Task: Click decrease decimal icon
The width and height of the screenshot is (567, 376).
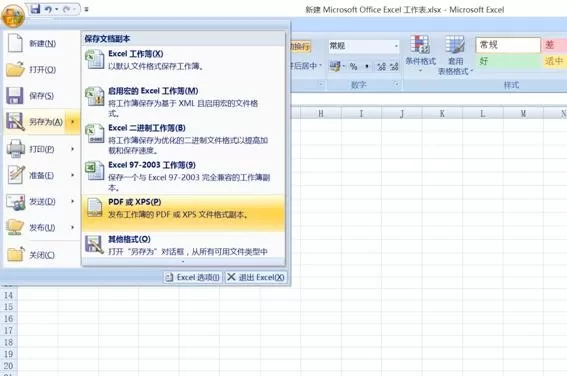Action: click(394, 67)
